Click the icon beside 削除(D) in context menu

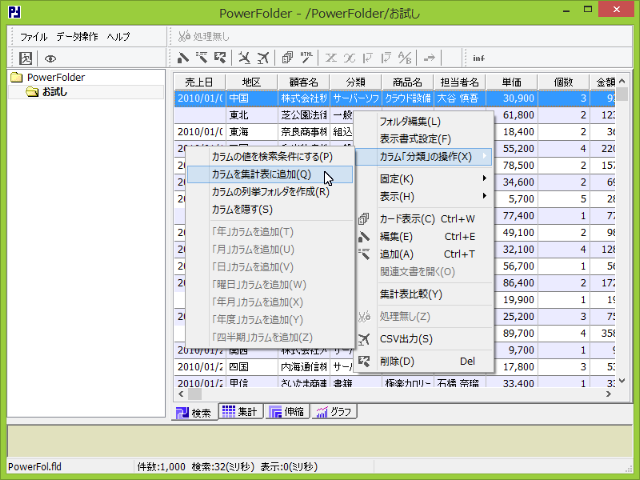point(364,361)
